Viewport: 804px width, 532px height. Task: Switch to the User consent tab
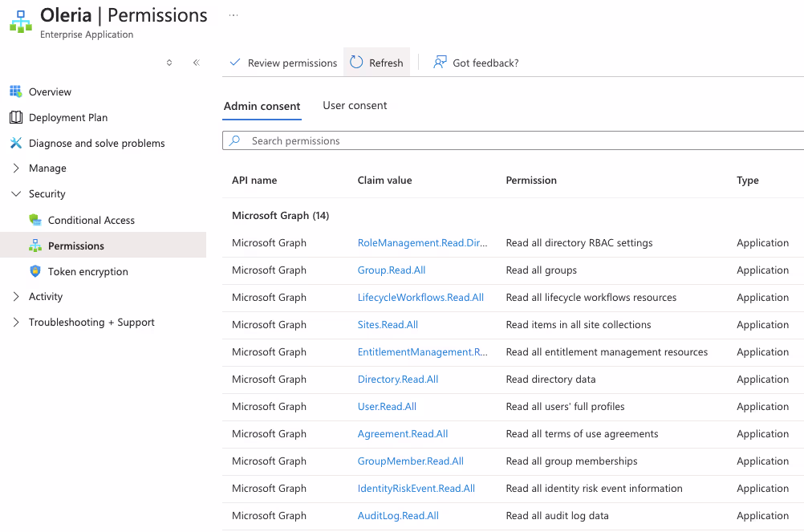point(355,106)
